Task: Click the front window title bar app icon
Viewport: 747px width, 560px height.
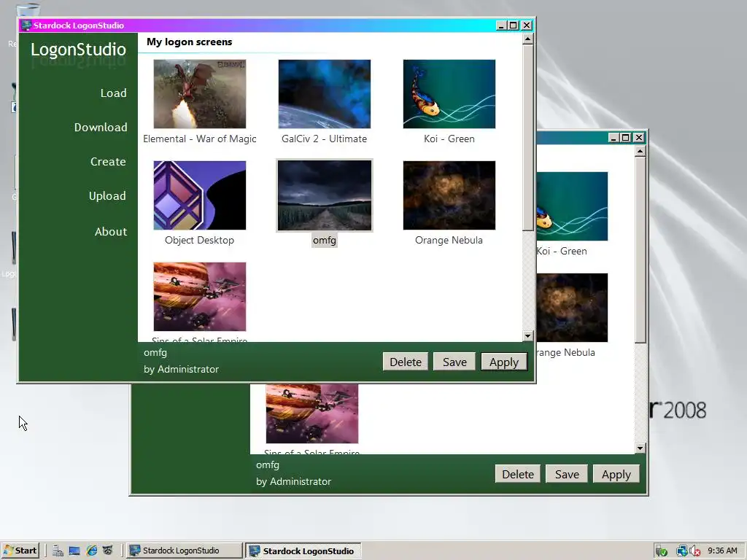Action: pyautogui.click(x=27, y=26)
